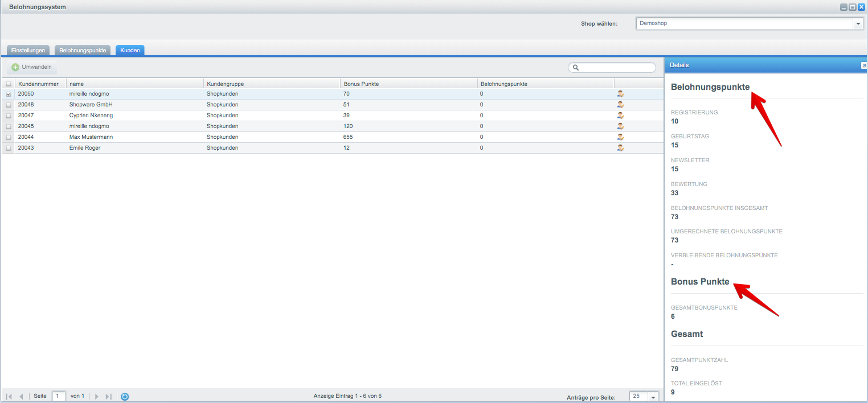This screenshot has height=403, width=868.
Task: Check the checkbox for customer 20045
Action: [9, 126]
